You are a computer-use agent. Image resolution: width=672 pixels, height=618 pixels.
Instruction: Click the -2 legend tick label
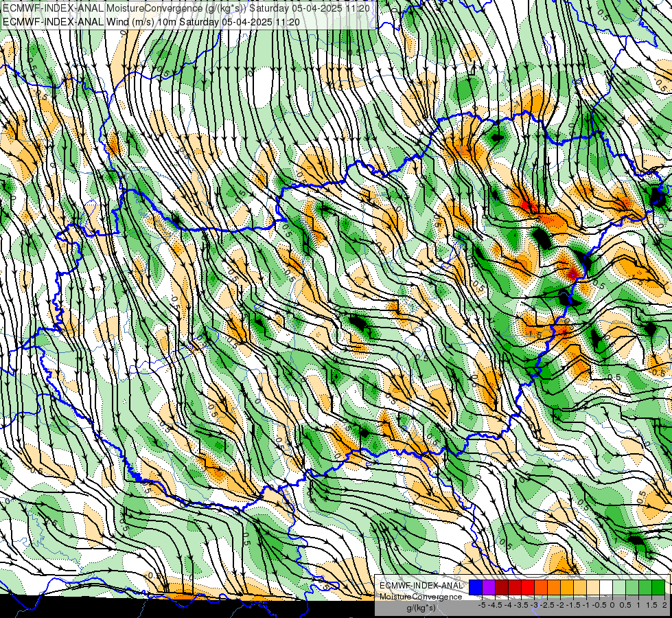(x=560, y=605)
